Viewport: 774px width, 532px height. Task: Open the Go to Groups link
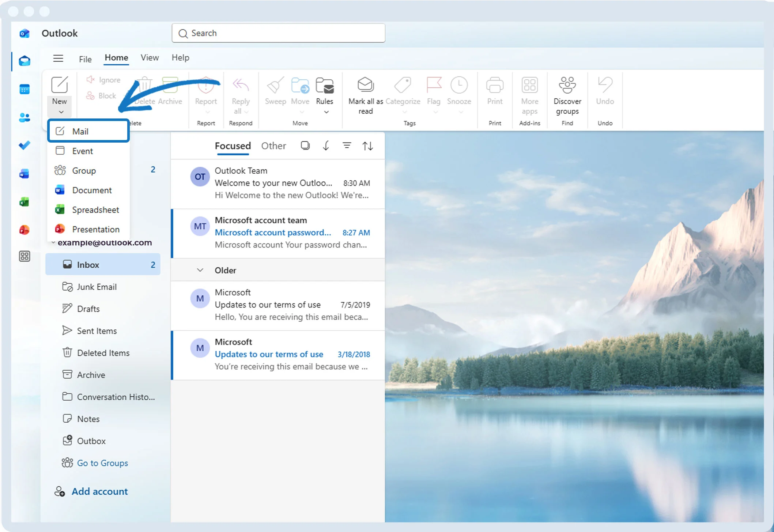pos(95,463)
